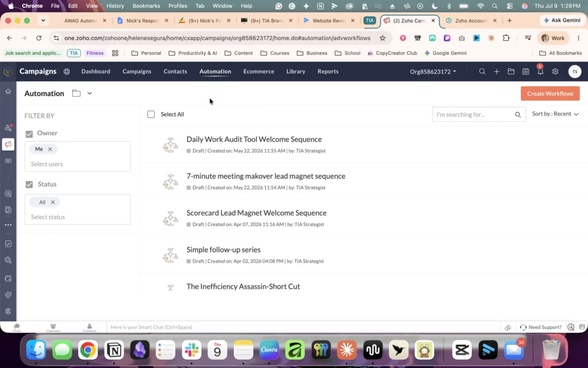
Task: Click the Create Workflows button
Action: [x=550, y=94]
